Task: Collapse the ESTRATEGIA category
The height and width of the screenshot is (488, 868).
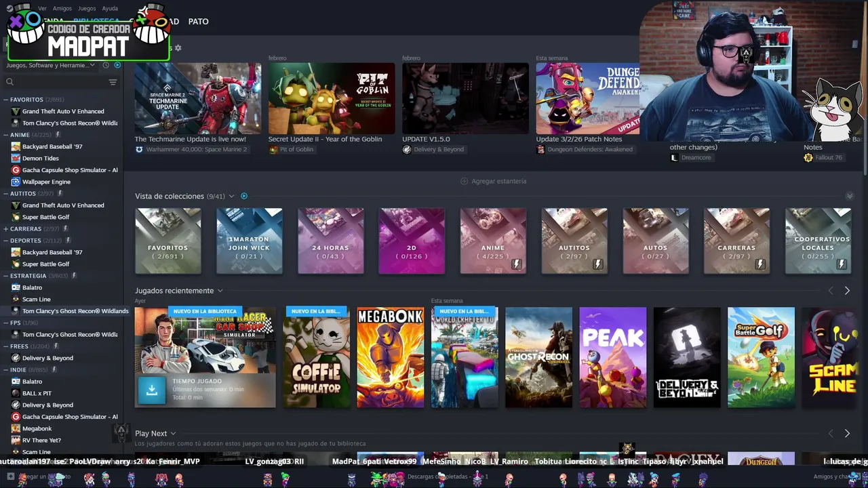Action: tap(5, 276)
